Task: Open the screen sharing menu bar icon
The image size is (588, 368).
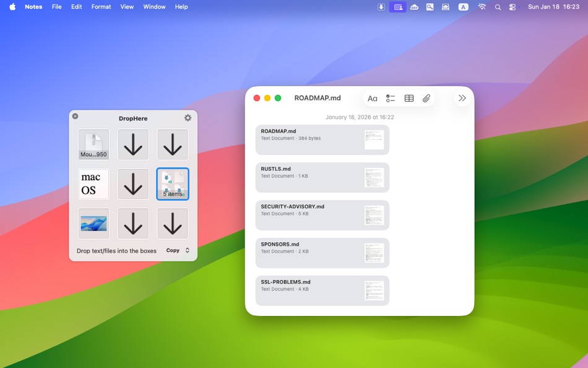Action: point(397,7)
